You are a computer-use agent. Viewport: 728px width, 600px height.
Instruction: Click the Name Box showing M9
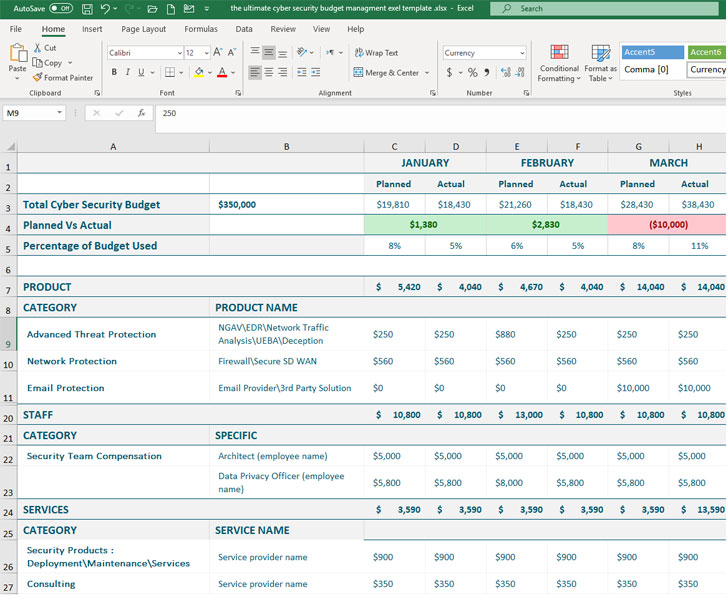(28, 113)
